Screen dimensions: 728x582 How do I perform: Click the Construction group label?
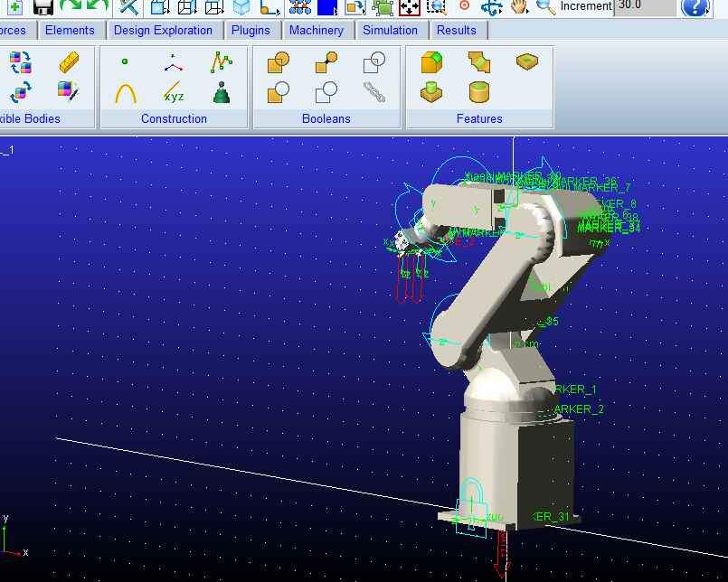coord(175,118)
